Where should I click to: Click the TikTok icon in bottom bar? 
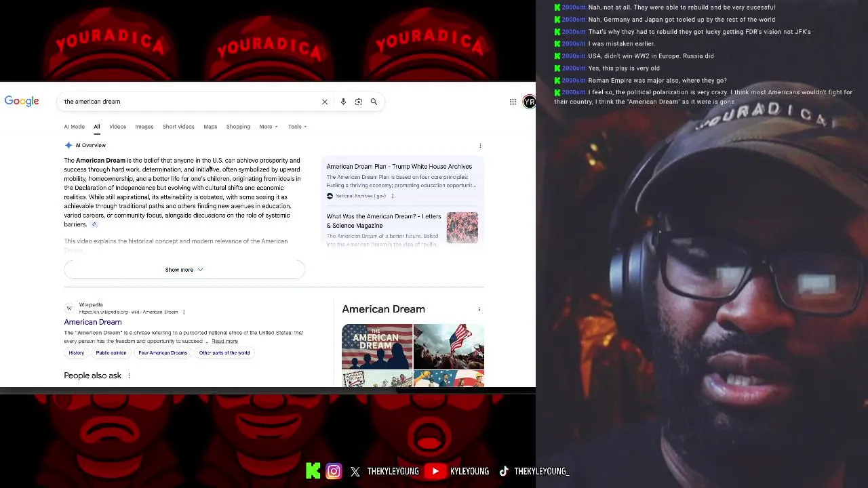[x=504, y=471]
